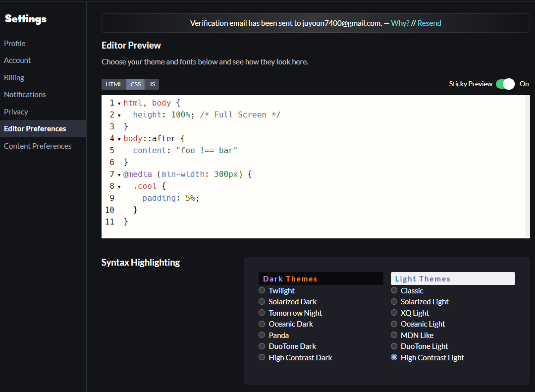The width and height of the screenshot is (535, 392).
Task: Open the Account settings page
Action: coord(17,60)
